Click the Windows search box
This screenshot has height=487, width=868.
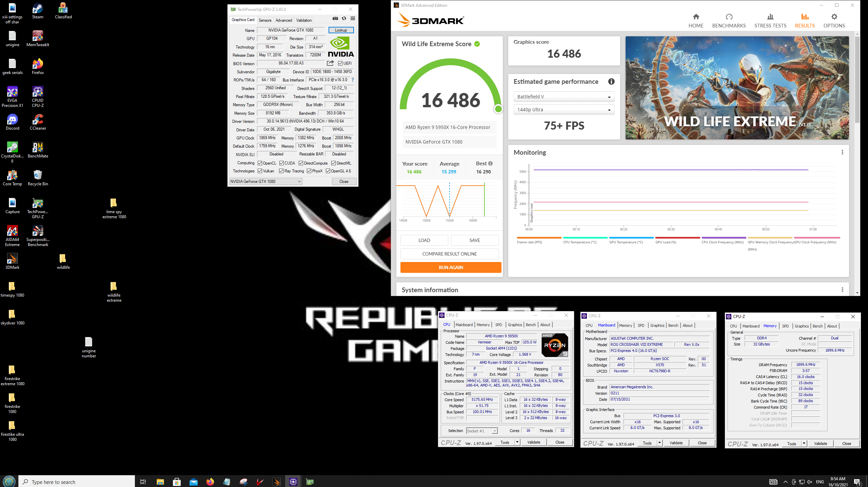(x=77, y=482)
